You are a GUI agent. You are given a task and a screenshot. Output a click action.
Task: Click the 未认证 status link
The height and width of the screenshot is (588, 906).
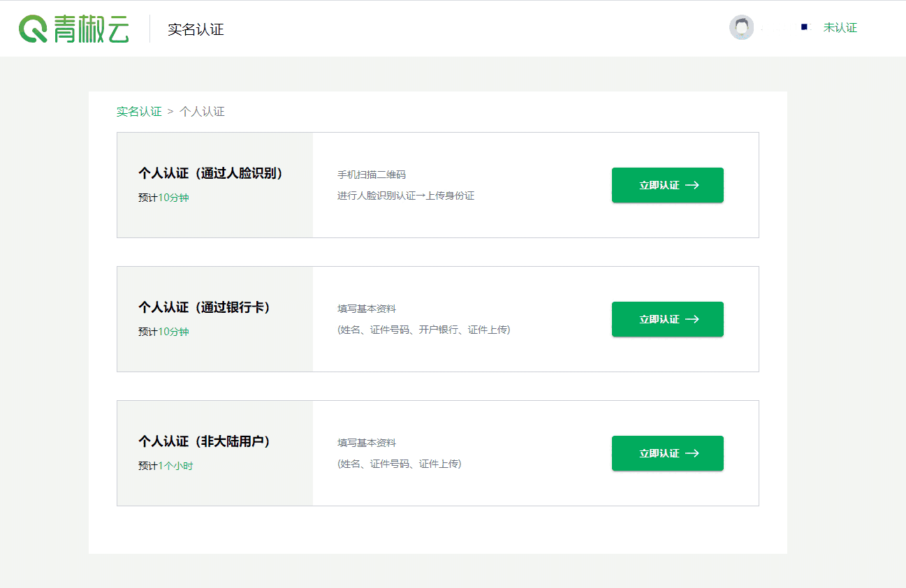[840, 27]
